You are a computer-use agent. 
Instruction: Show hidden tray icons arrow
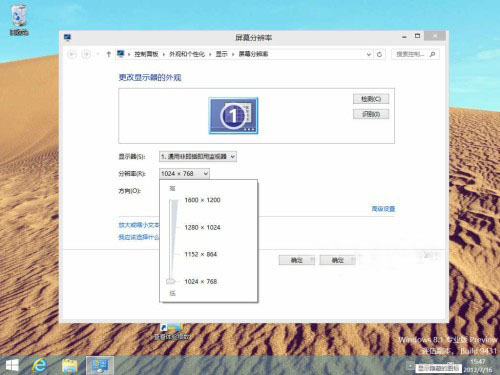coord(410,366)
